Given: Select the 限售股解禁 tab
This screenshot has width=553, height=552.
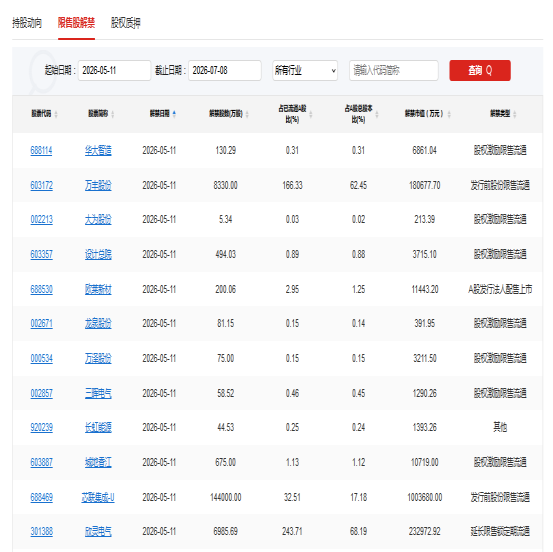Looking at the screenshot, I should click(x=77, y=23).
